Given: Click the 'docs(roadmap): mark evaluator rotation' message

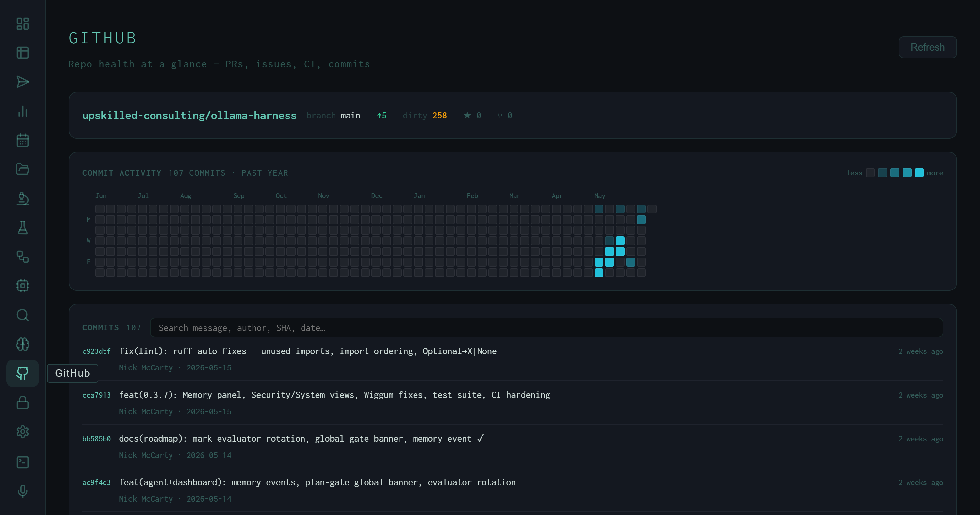Looking at the screenshot, I should 301,439.
